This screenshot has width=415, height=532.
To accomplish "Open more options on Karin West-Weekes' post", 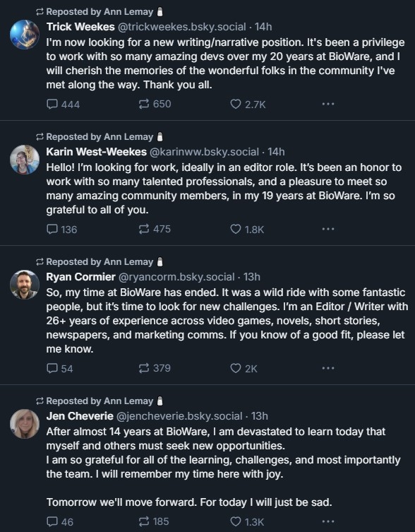I will (x=328, y=229).
